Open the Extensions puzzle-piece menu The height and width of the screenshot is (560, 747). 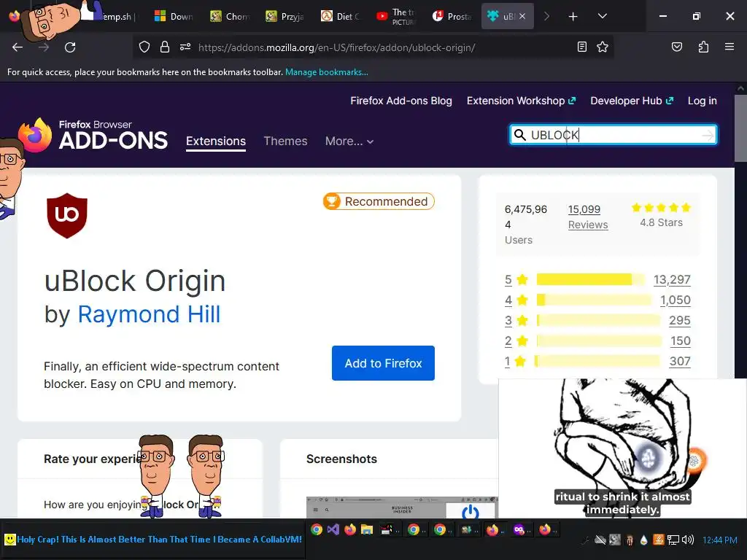pos(703,47)
